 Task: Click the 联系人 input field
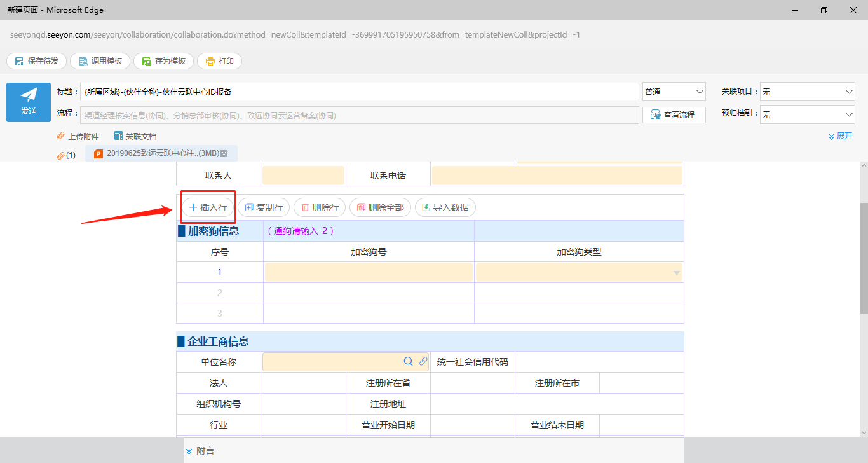click(303, 176)
